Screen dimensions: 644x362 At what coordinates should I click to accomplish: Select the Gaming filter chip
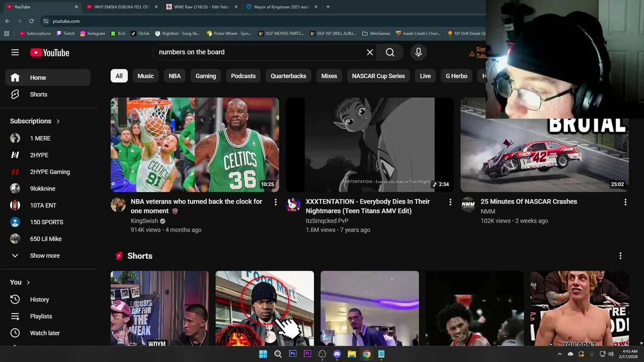pos(206,76)
